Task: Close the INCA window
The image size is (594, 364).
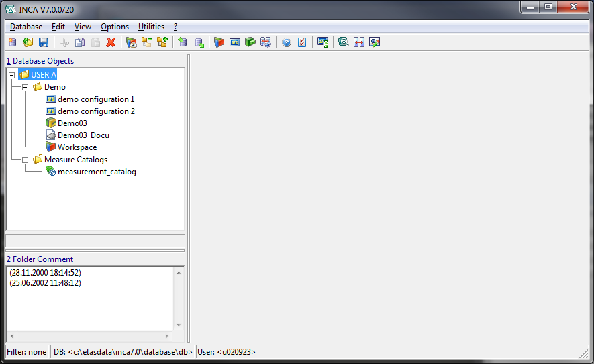Action: pyautogui.click(x=573, y=7)
